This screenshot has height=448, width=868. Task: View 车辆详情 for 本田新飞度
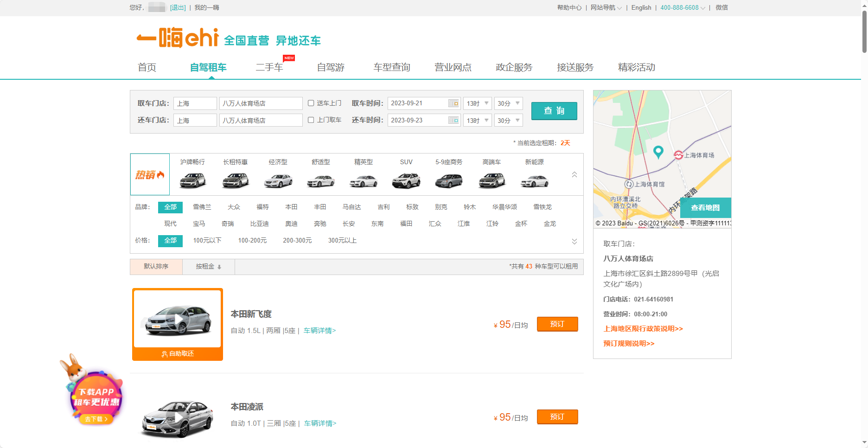pyautogui.click(x=319, y=331)
